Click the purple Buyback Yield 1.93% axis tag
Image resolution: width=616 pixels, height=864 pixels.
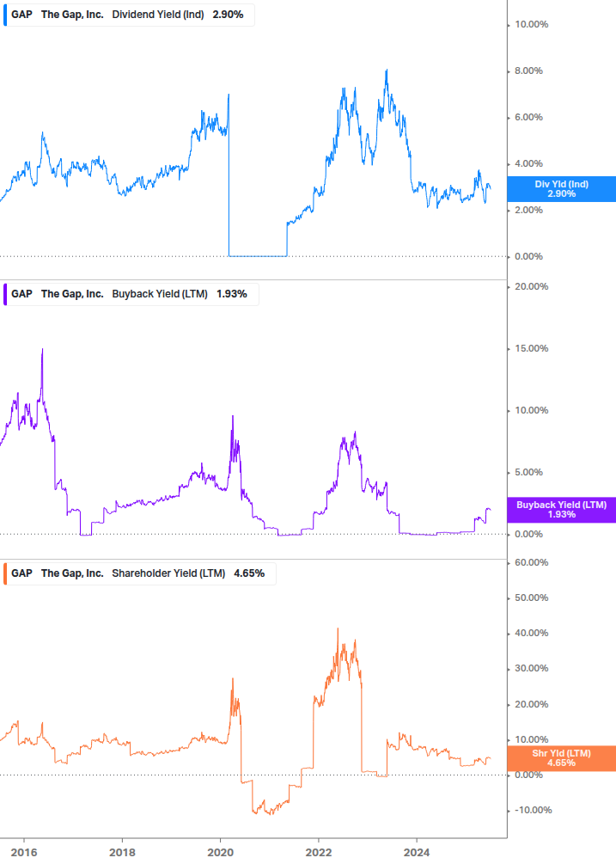pos(562,510)
